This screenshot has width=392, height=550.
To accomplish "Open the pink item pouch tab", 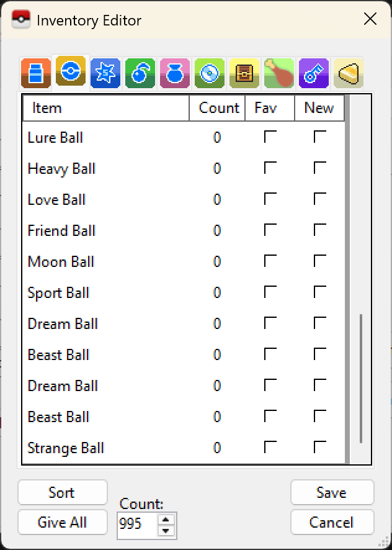I will click(174, 73).
